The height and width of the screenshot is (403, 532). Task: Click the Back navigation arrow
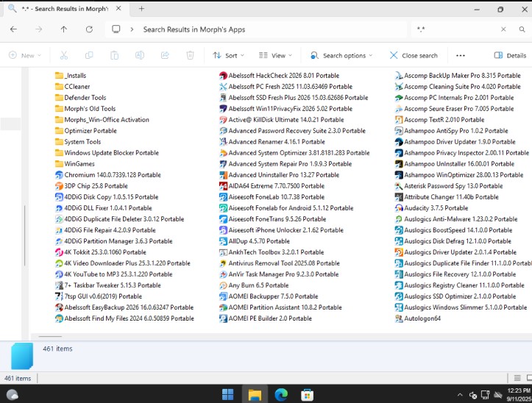click(13, 29)
